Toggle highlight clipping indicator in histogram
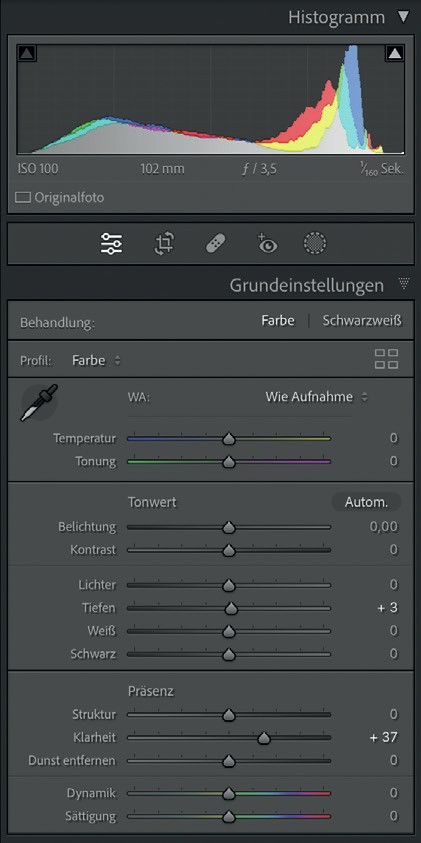This screenshot has width=421, height=843. coord(395,53)
